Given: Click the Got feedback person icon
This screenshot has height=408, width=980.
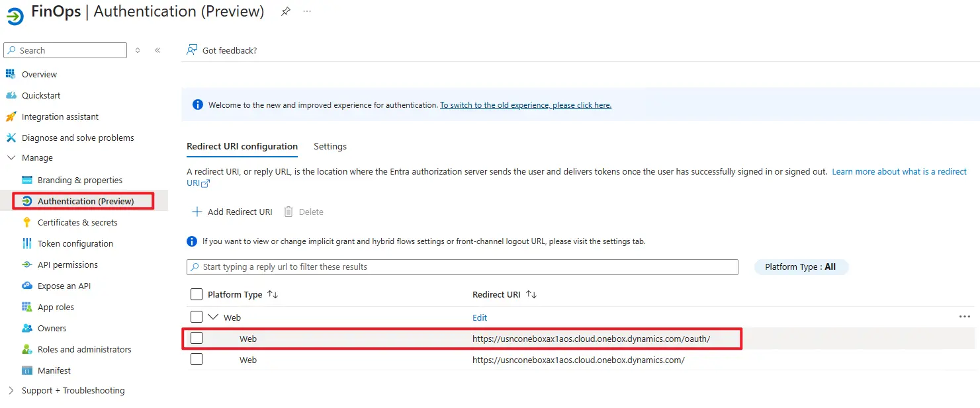Looking at the screenshot, I should point(192,50).
